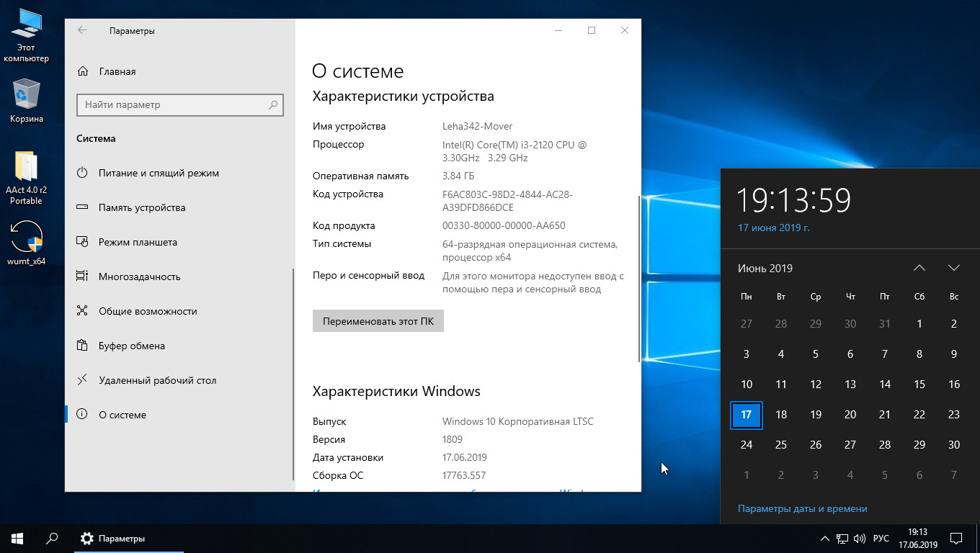
Task: Select June 9 in the calendar
Action: pyautogui.click(x=954, y=354)
